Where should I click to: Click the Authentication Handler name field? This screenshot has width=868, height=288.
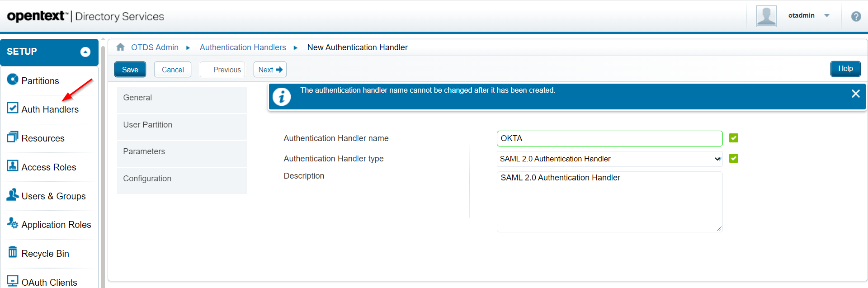[609, 138]
